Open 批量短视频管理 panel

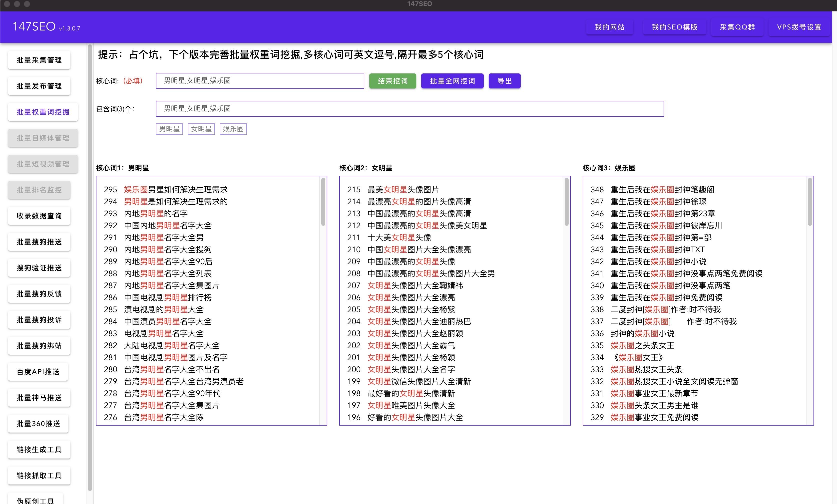pos(42,164)
